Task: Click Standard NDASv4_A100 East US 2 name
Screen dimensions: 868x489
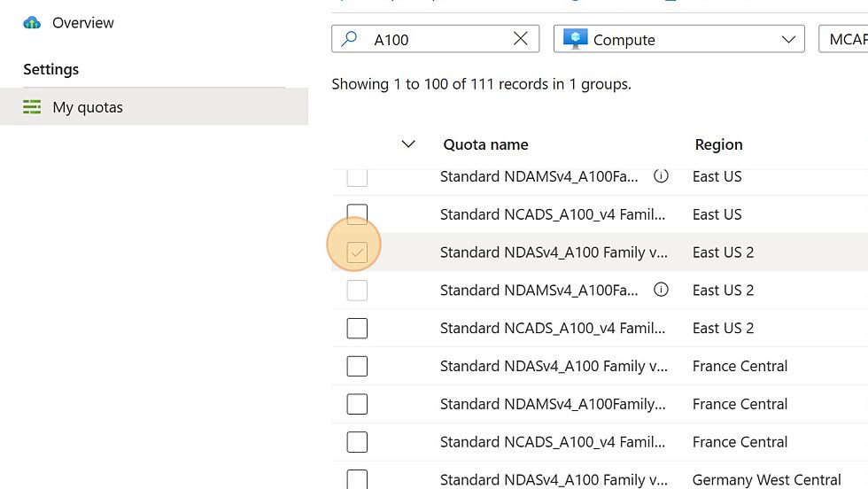Action: (554, 252)
